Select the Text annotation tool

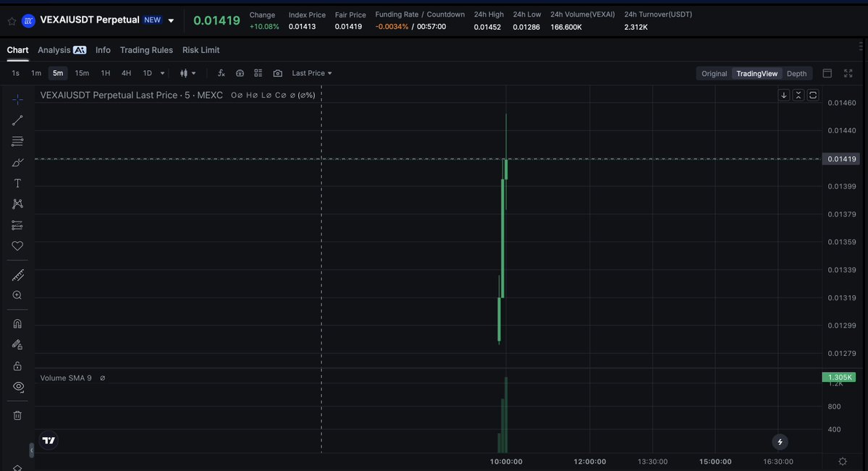(17, 183)
